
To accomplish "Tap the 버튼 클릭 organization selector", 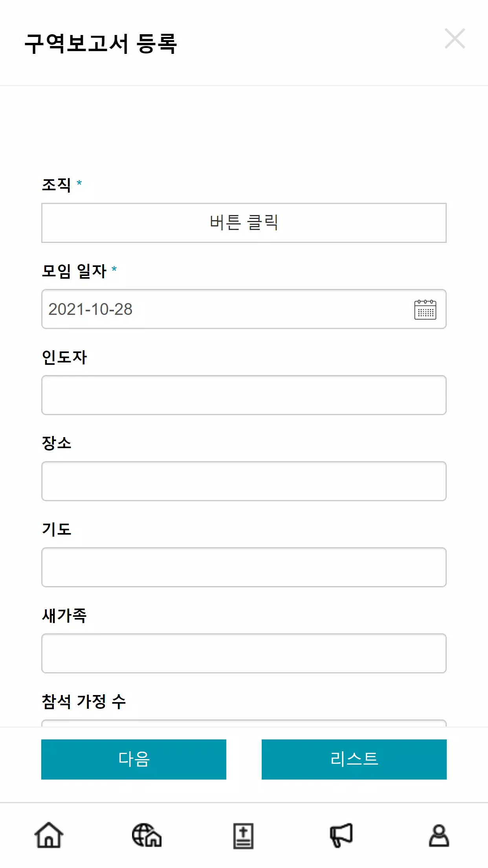I will pos(244,223).
